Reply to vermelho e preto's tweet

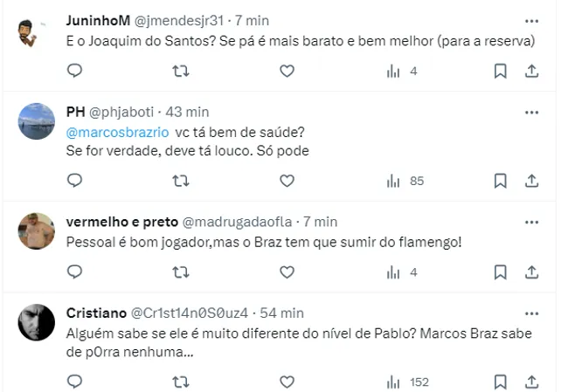click(75, 272)
